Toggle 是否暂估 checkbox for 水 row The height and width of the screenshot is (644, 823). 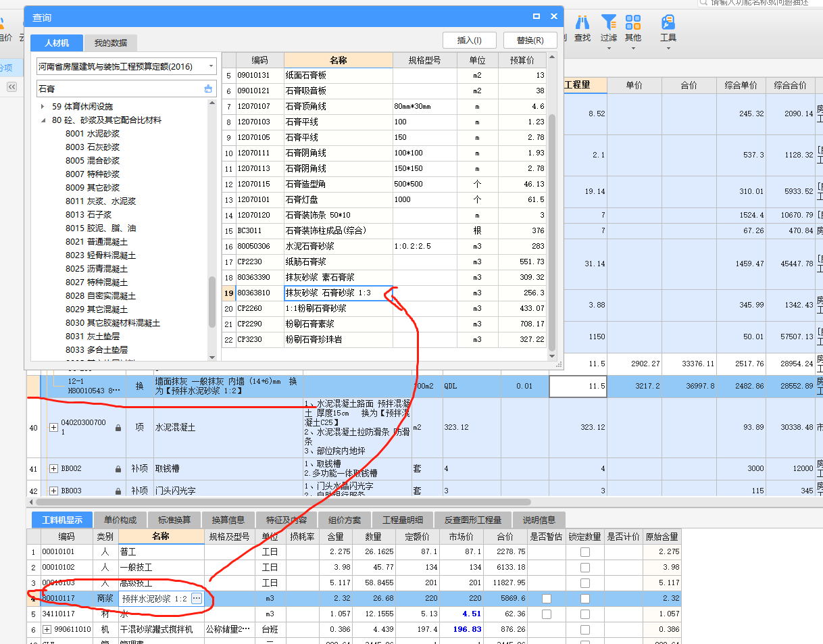(546, 614)
